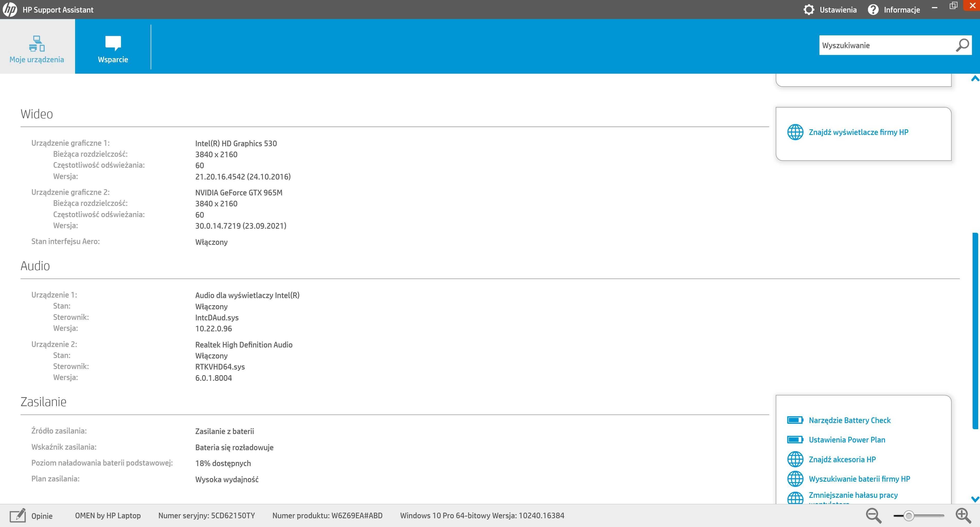Screen dimensions: 980x527
Task: Click OMEN by HP Laptop status entry
Action: point(108,515)
